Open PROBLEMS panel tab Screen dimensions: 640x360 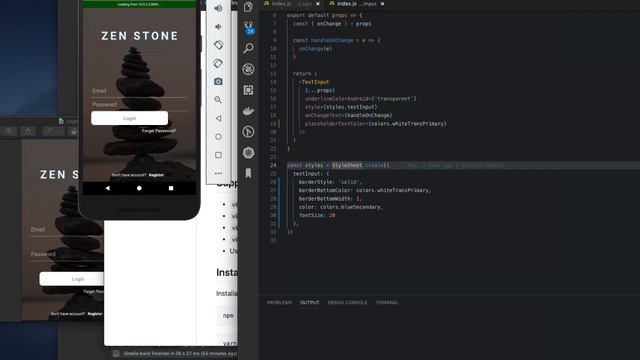click(x=280, y=302)
